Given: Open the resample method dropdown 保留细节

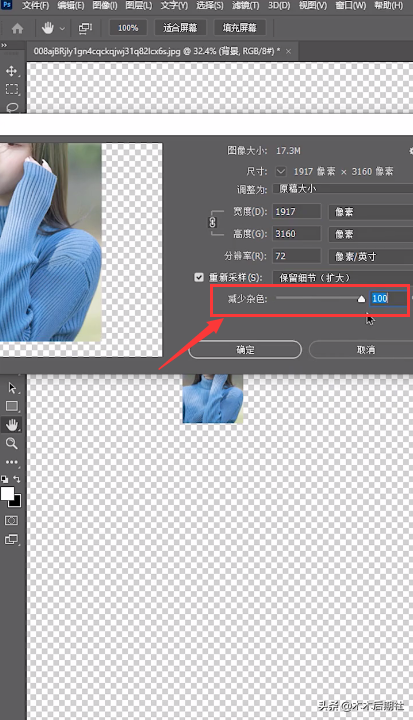Looking at the screenshot, I should coord(343,278).
